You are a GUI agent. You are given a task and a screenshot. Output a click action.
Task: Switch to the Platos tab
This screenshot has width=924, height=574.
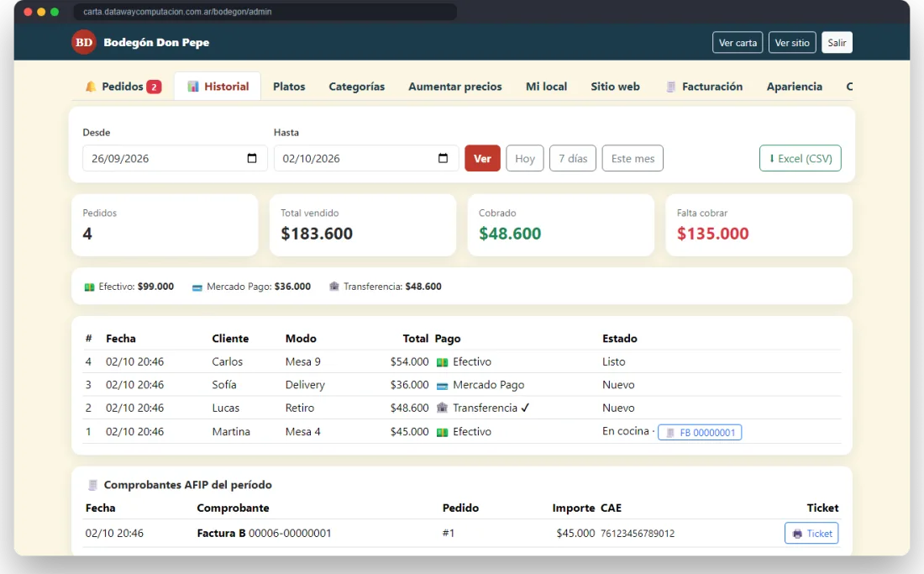[289, 87]
